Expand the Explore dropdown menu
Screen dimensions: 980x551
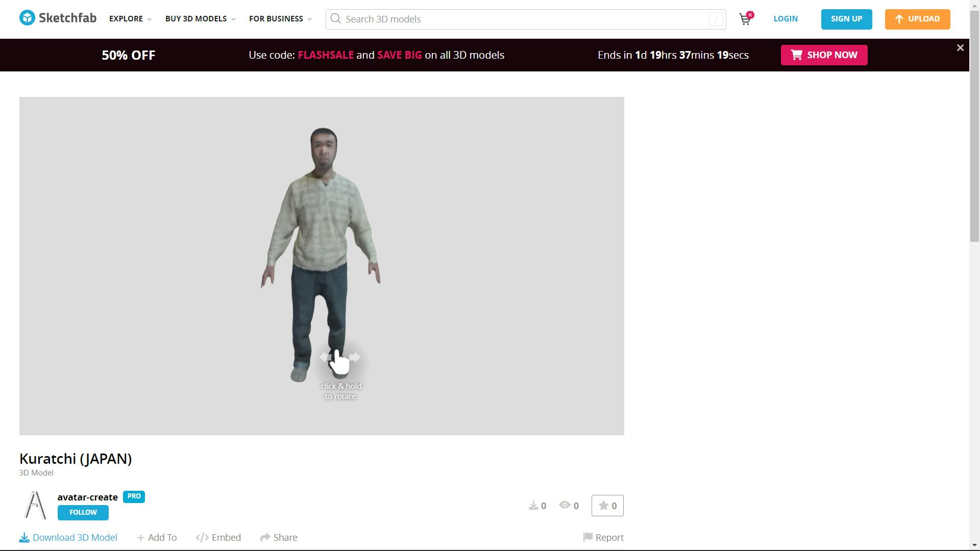(130, 19)
